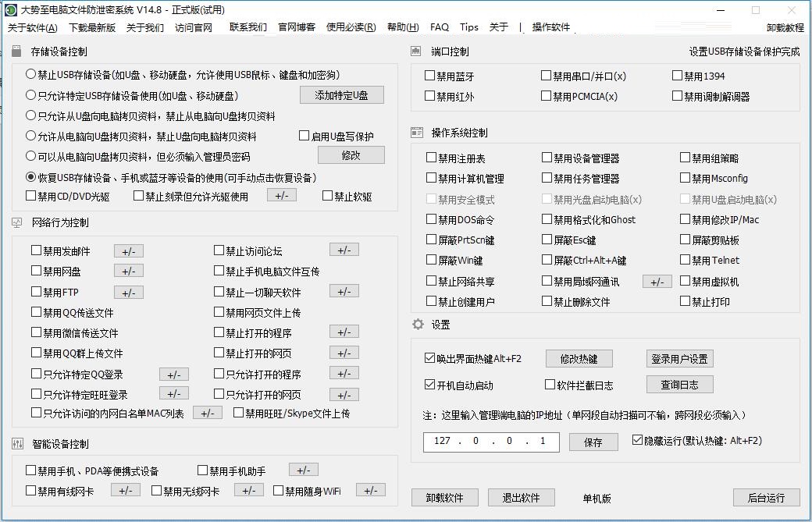Viewport: 812px width, 522px height.
Task: Click +/- button next to 禁用随身WiFi
Action: point(370,490)
